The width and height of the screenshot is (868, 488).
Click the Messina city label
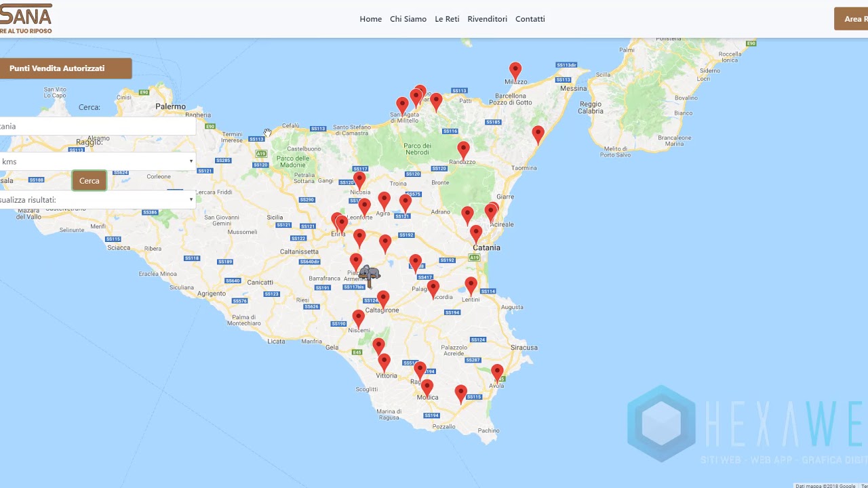click(x=573, y=88)
